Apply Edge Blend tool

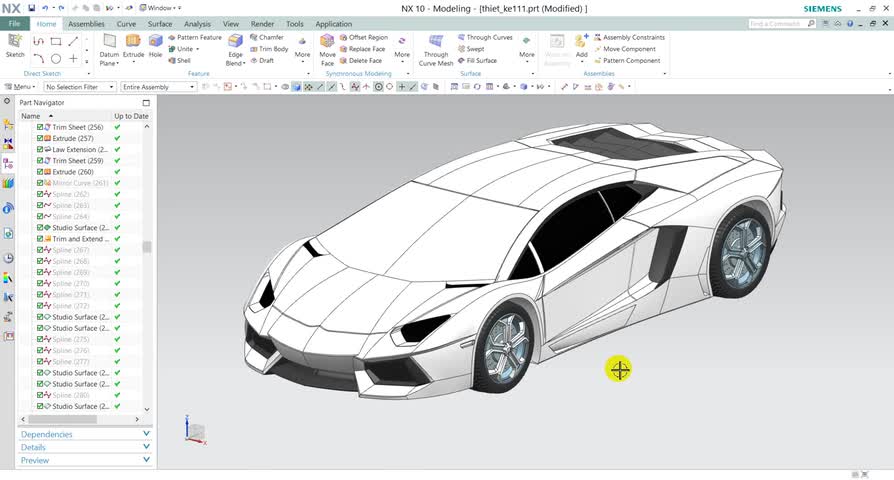235,50
